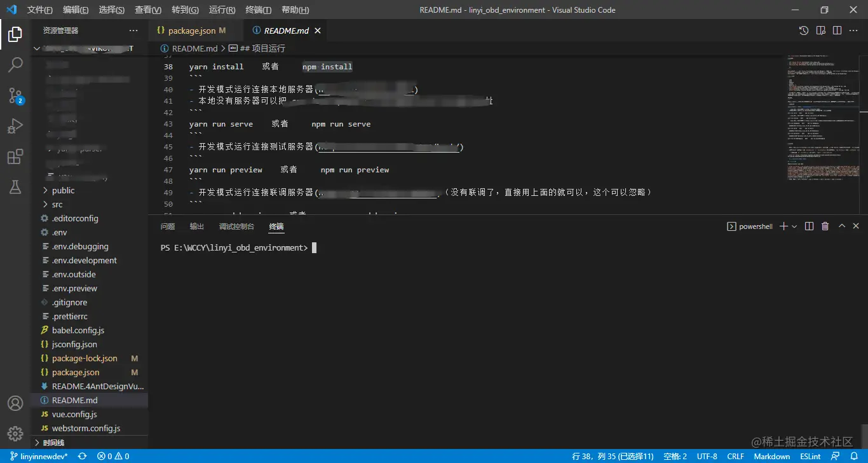Open the 运行(R) menu
This screenshot has height=463, width=868.
point(222,10)
